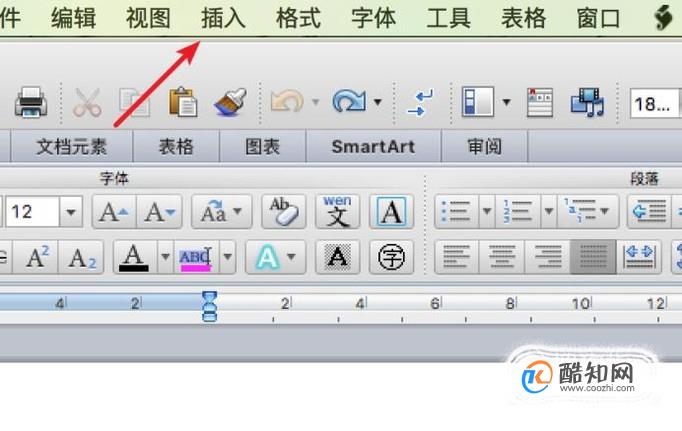Click the zoom percentage field

pyautogui.click(x=655, y=104)
